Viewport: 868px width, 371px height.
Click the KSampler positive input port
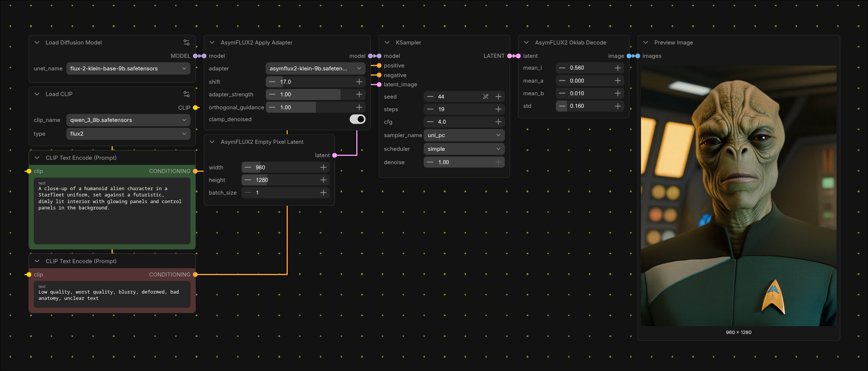click(379, 66)
